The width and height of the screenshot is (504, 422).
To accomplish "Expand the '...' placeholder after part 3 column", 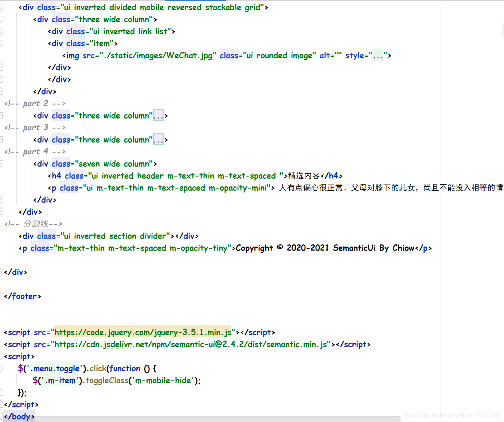I will pyautogui.click(x=158, y=140).
